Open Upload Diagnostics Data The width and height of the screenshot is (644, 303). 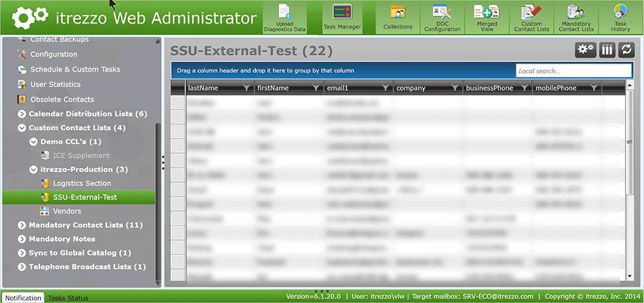[x=285, y=18]
